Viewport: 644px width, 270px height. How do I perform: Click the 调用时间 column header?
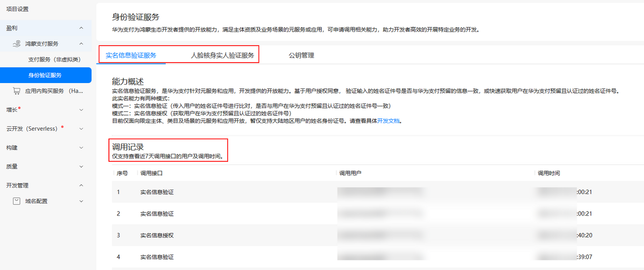coord(548,174)
